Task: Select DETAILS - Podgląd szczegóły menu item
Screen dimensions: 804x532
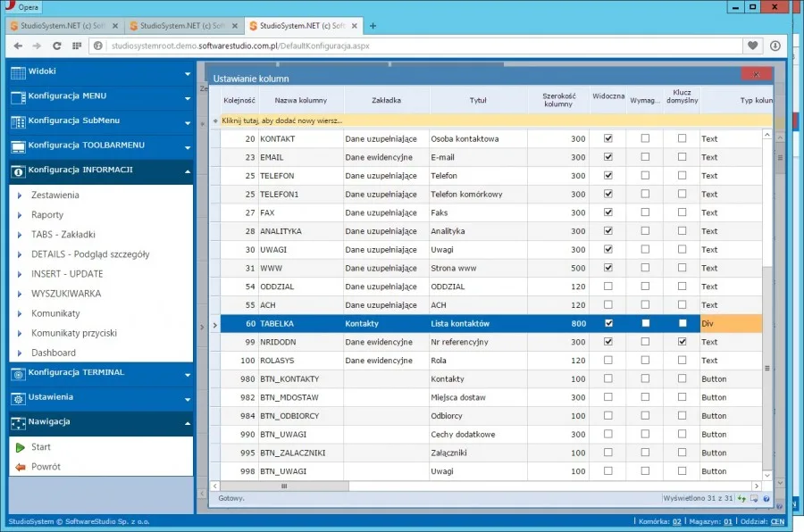Action: (x=90, y=254)
